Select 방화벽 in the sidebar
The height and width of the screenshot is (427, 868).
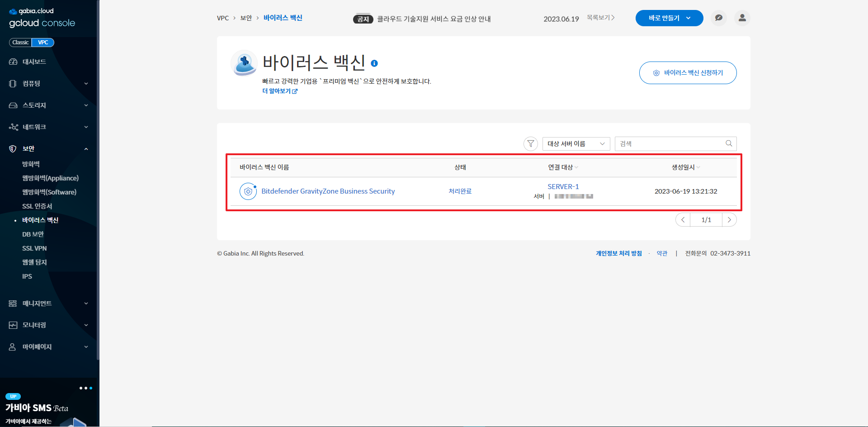[31, 164]
